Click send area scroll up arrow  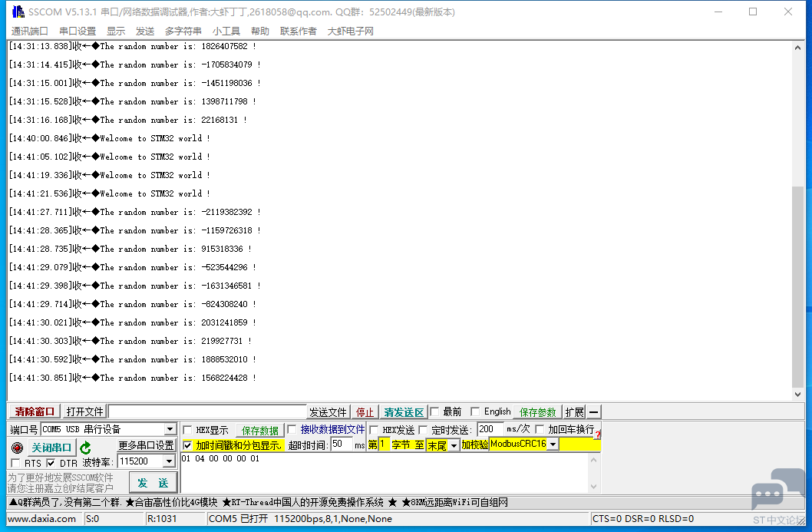594,460
